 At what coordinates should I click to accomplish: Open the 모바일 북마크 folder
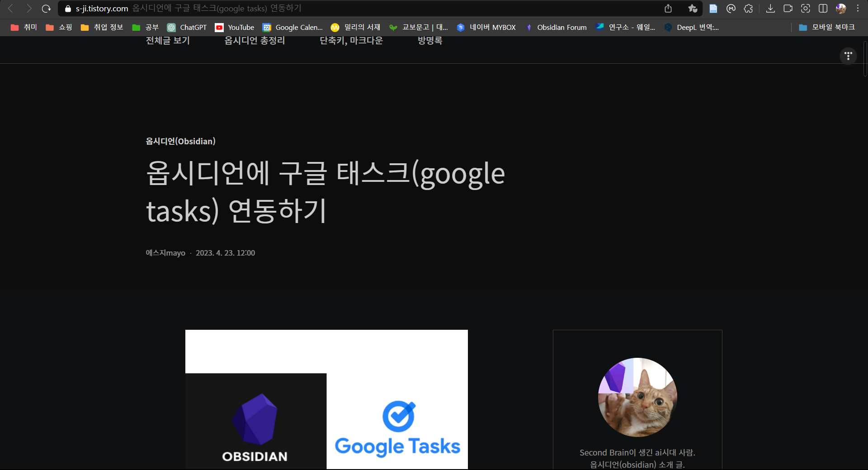pyautogui.click(x=827, y=27)
